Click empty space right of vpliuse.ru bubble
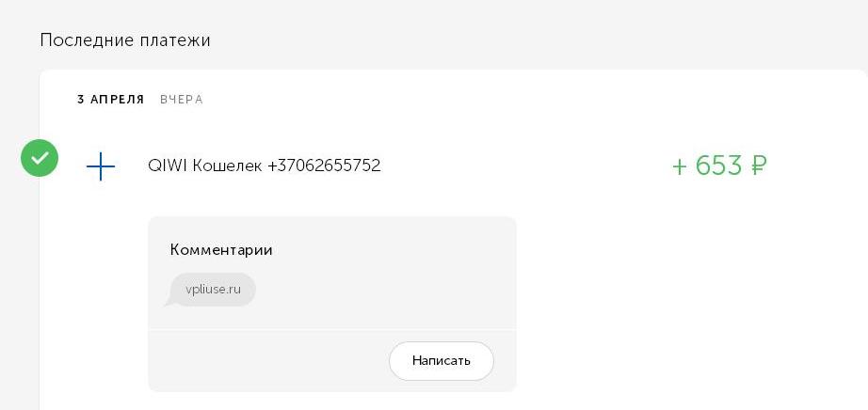The width and height of the screenshot is (868, 410). 382,290
